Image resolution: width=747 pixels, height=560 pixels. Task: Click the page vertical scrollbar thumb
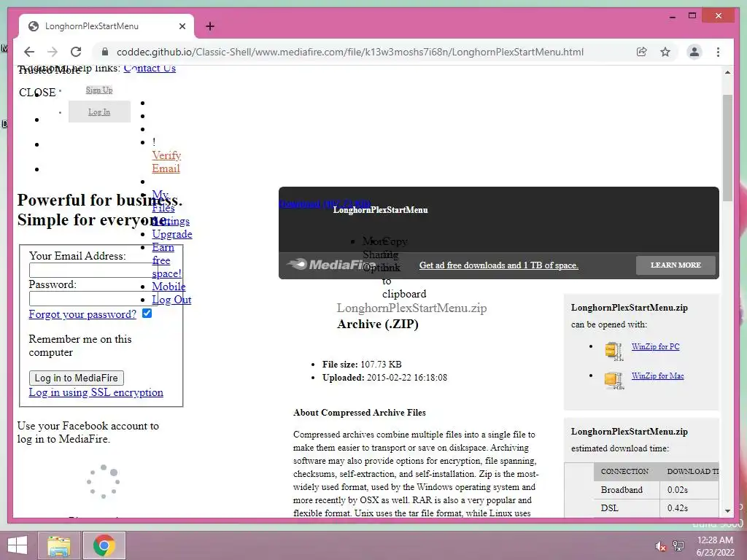tap(727, 147)
